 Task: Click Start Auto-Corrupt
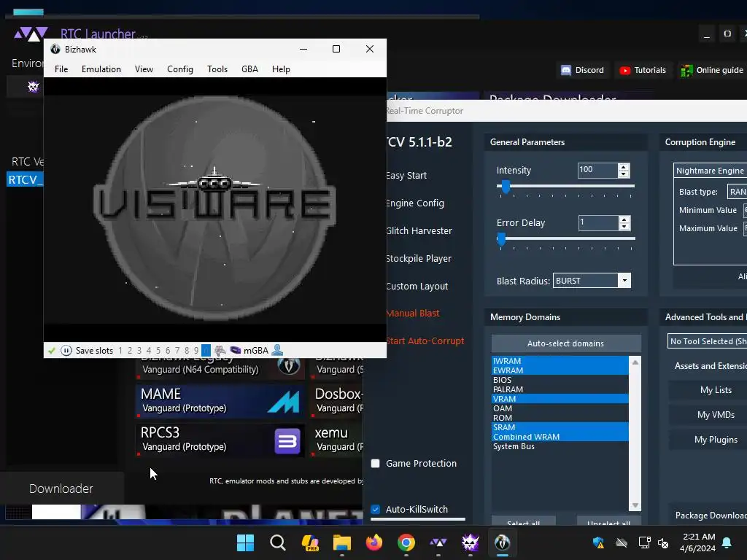click(425, 341)
